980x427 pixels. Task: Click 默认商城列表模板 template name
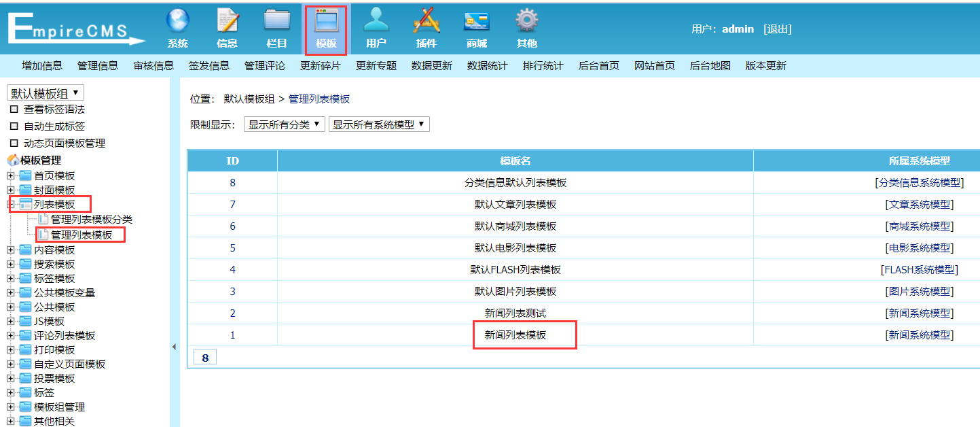(515, 226)
